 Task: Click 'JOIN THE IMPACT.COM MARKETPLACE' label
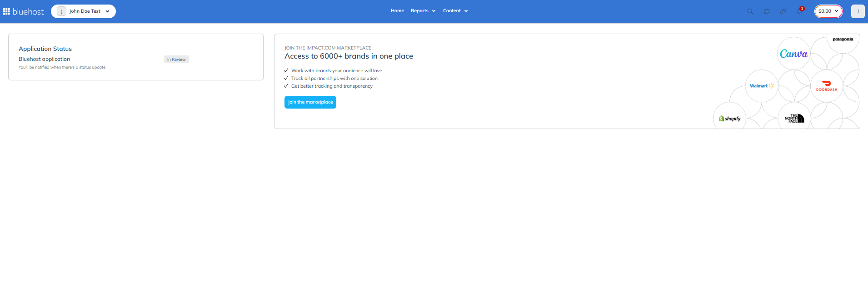[328, 48]
